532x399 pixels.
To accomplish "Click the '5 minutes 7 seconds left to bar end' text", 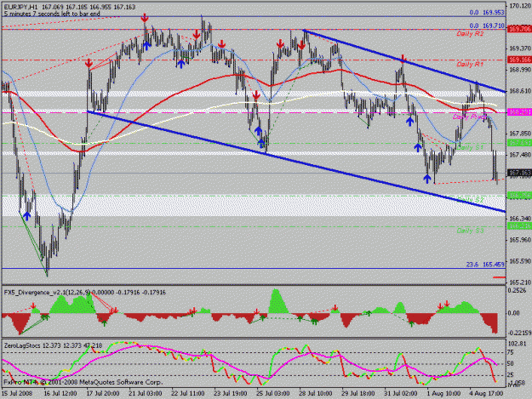I will pyautogui.click(x=52, y=14).
